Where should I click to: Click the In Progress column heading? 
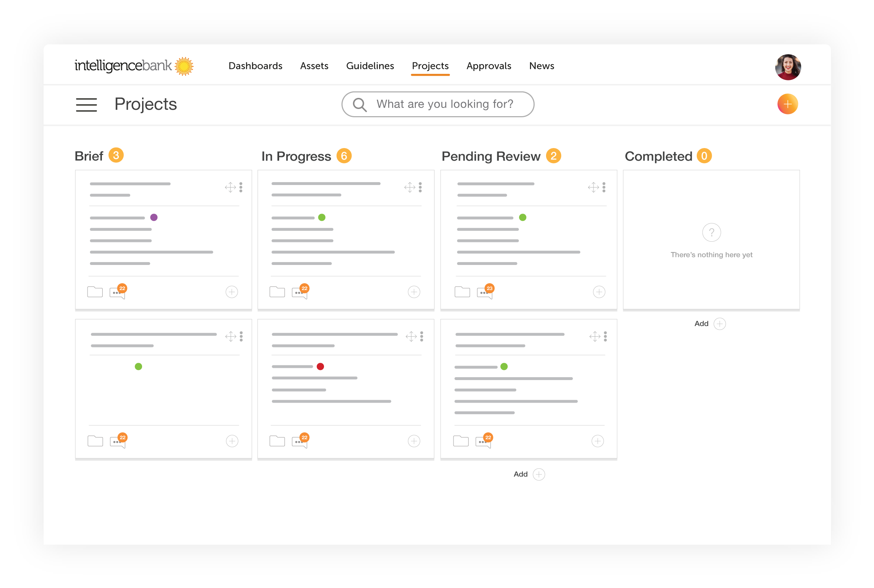pyautogui.click(x=296, y=156)
